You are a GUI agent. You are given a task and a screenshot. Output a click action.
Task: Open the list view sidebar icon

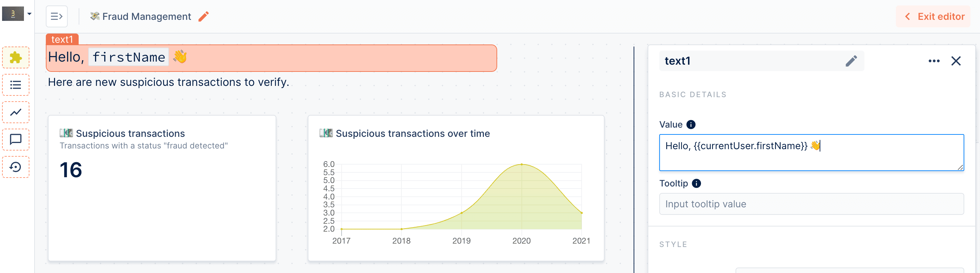[x=16, y=85]
